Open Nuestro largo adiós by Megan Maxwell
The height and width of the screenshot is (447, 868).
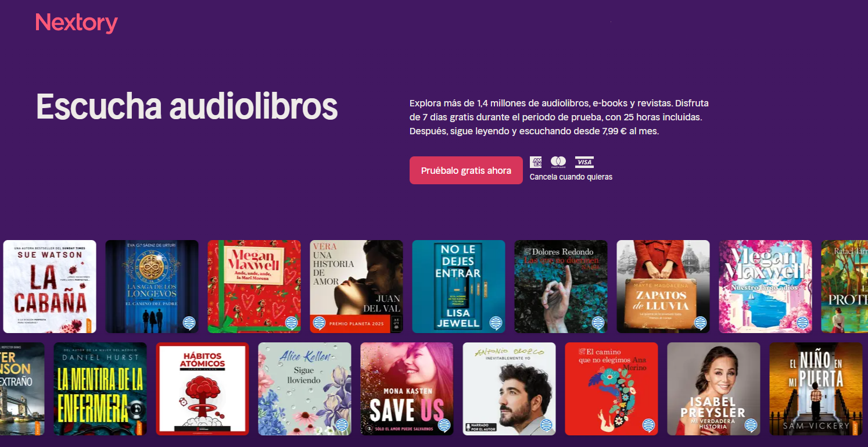(766, 287)
